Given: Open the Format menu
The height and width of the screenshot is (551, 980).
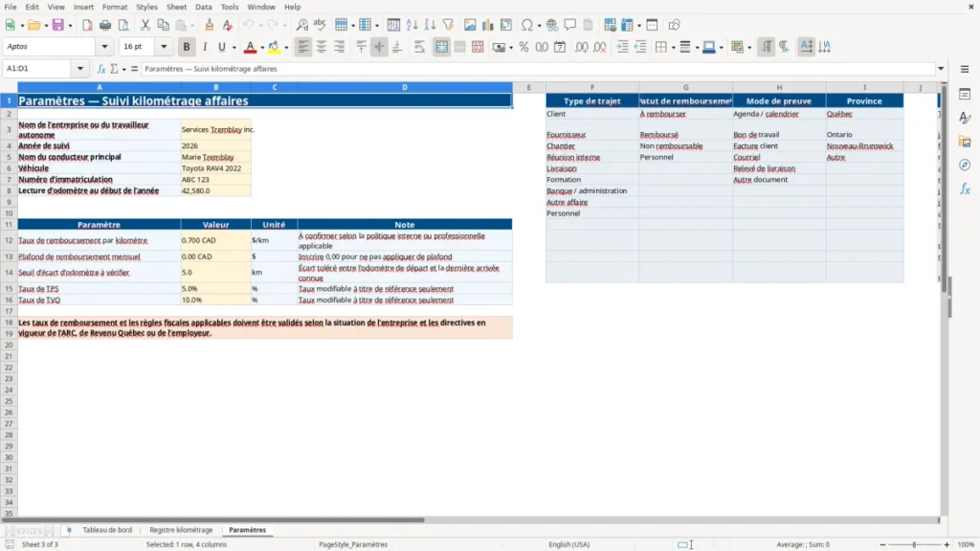Looking at the screenshot, I should pos(115,7).
